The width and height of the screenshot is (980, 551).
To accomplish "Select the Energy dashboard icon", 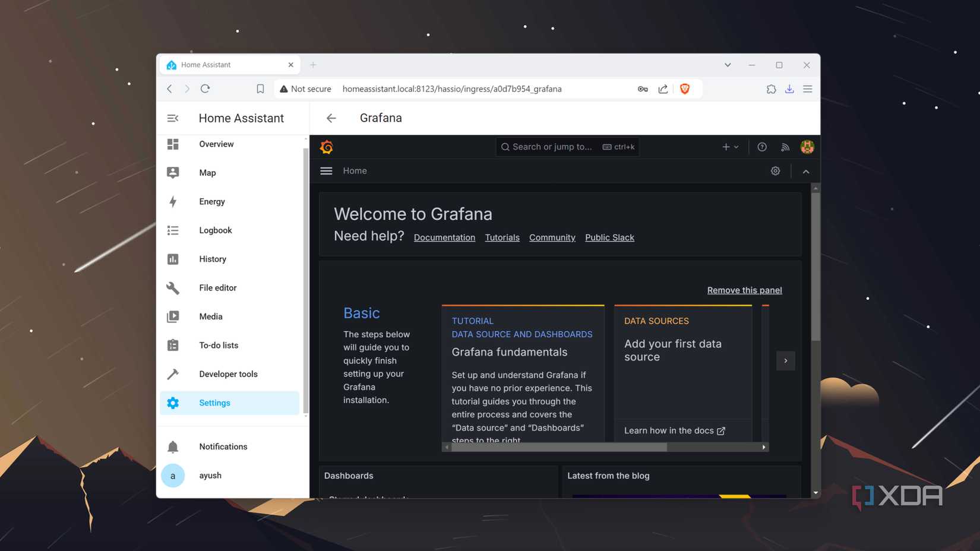I will pos(173,201).
